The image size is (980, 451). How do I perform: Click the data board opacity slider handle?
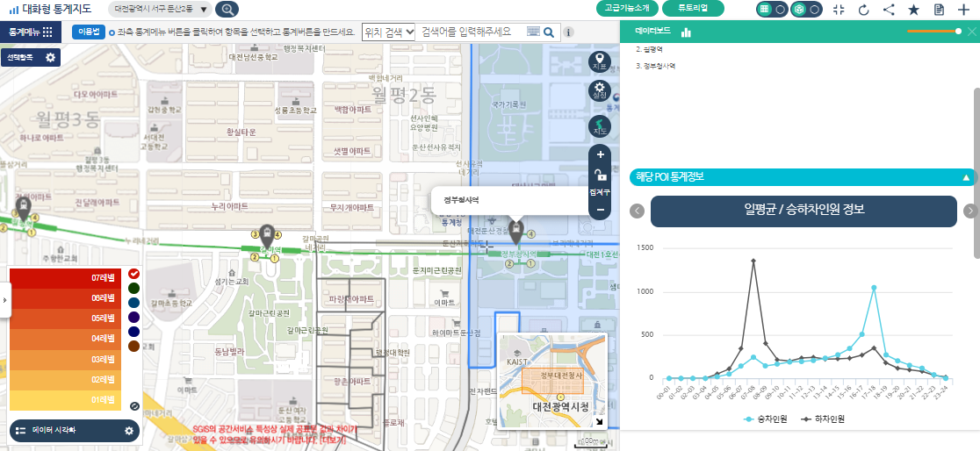click(958, 32)
